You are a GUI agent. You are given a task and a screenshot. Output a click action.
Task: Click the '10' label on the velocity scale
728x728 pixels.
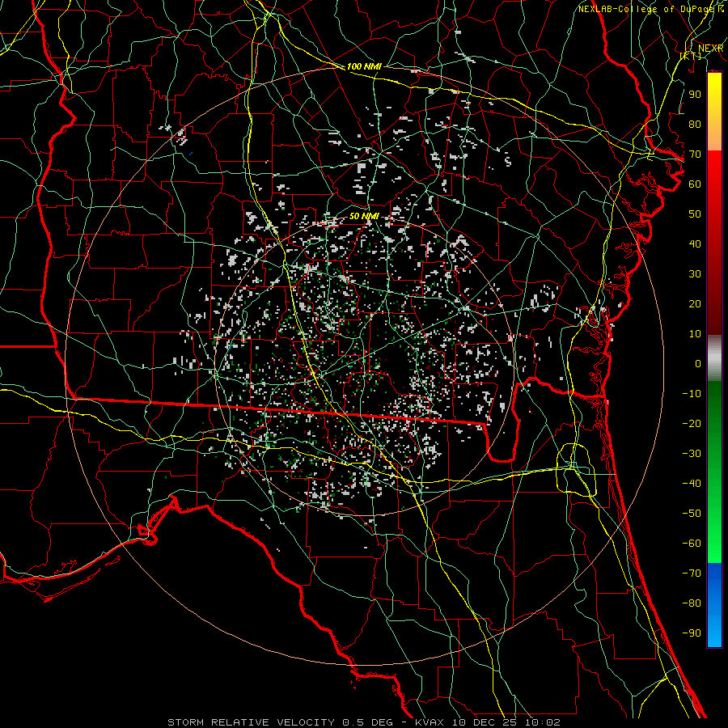695,334
